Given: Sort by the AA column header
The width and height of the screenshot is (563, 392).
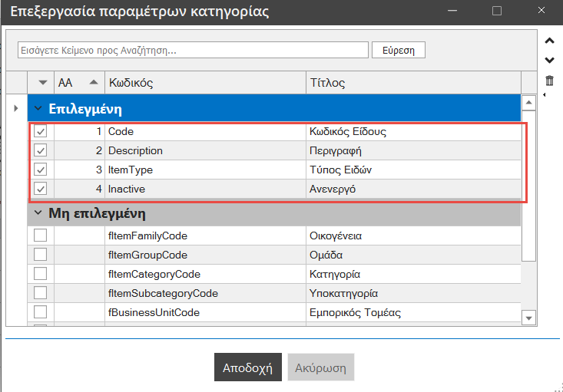Looking at the screenshot, I should 79,83.
